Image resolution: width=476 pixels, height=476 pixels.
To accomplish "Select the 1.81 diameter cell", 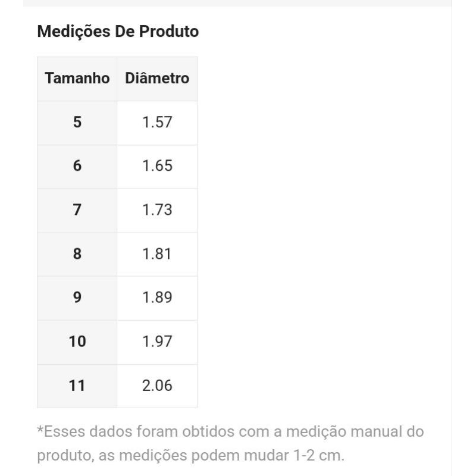I will click(x=157, y=254).
